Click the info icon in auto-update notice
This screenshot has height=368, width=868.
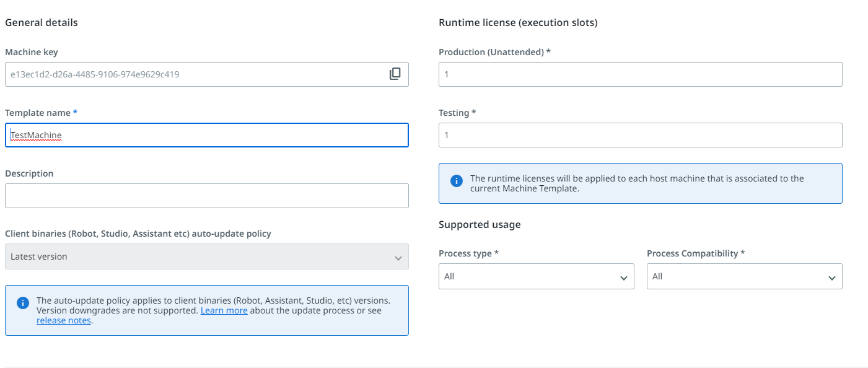coord(23,303)
